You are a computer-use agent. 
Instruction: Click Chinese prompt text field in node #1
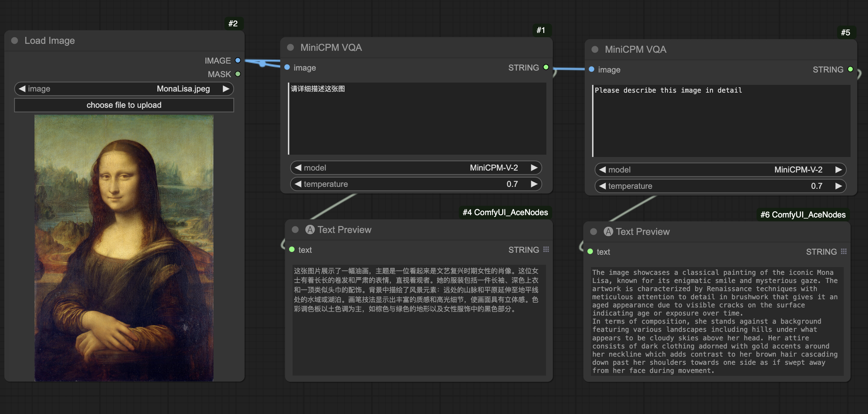[417, 119]
